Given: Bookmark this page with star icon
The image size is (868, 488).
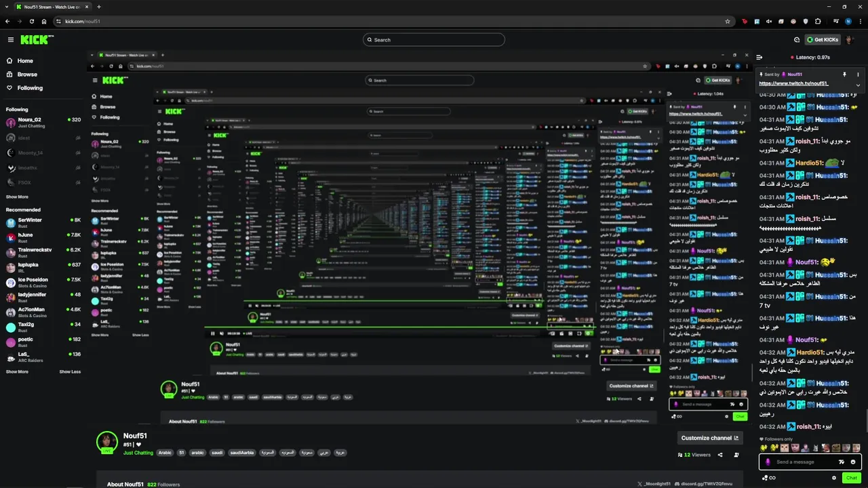Looking at the screenshot, I should tap(728, 21).
